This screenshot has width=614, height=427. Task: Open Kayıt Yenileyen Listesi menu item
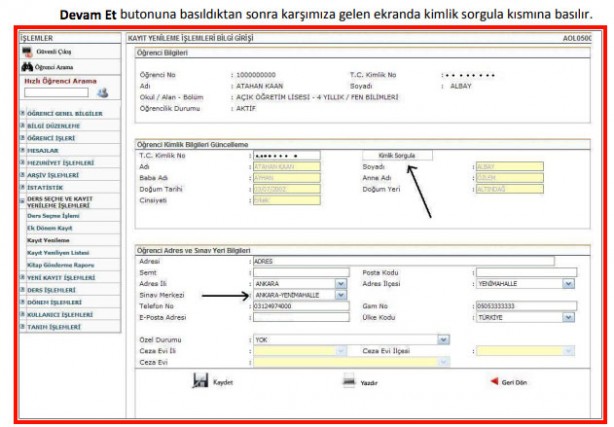tap(58, 253)
